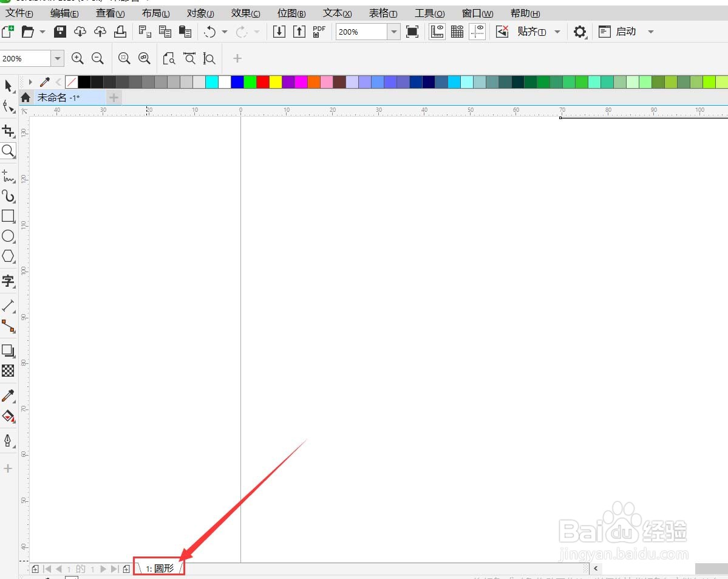Select the Connector tool

point(9,326)
